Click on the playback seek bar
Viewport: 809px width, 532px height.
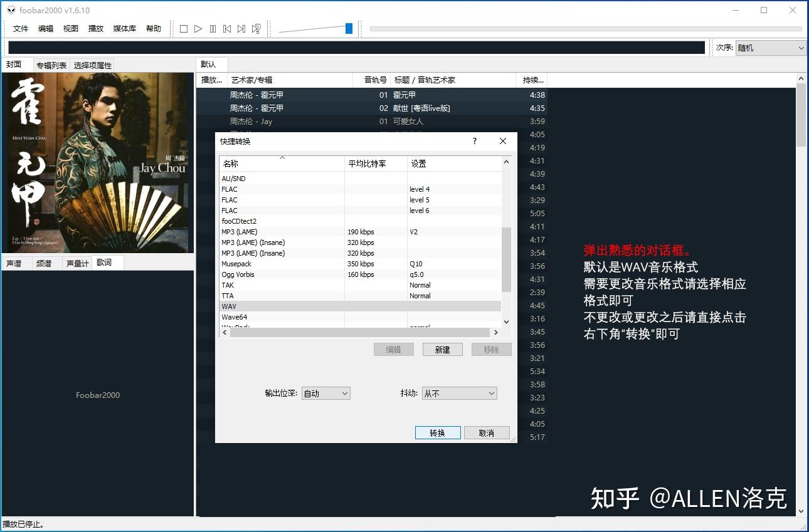coord(586,29)
